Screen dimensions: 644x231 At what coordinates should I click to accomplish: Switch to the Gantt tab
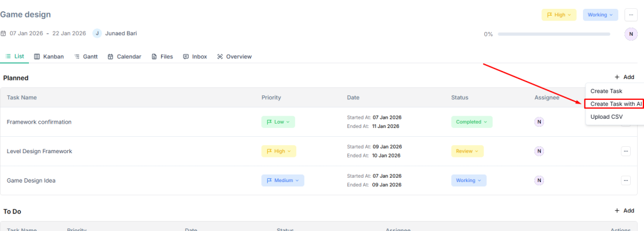click(86, 56)
